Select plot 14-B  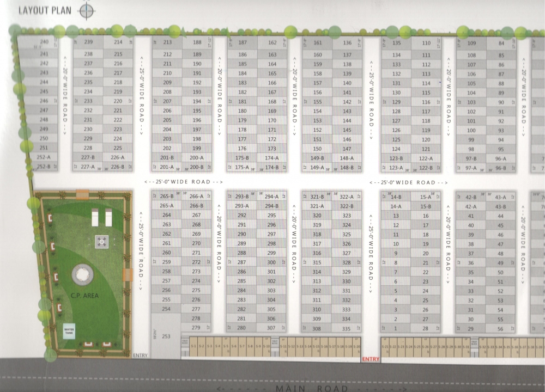point(396,197)
